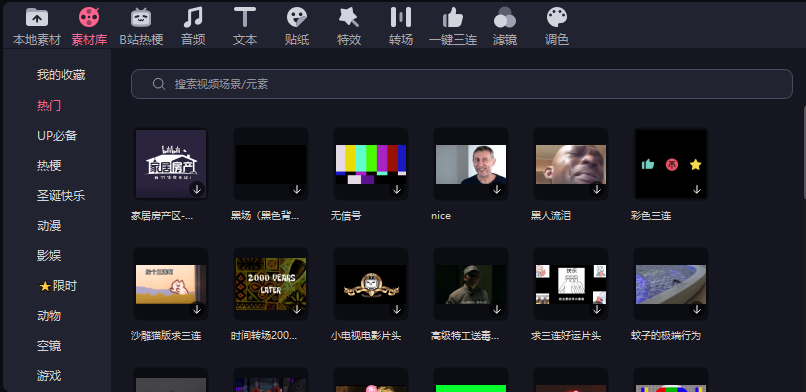Screen dimensions: 806x392
Task: Click the nice title text
Action: 441,216
